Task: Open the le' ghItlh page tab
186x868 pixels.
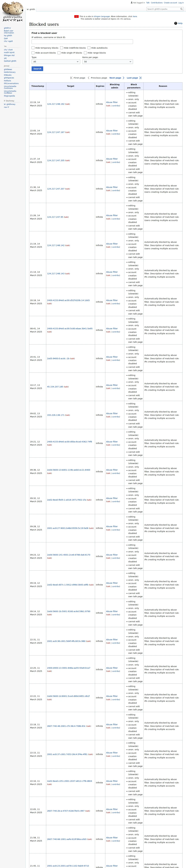Action: coord(31,9)
